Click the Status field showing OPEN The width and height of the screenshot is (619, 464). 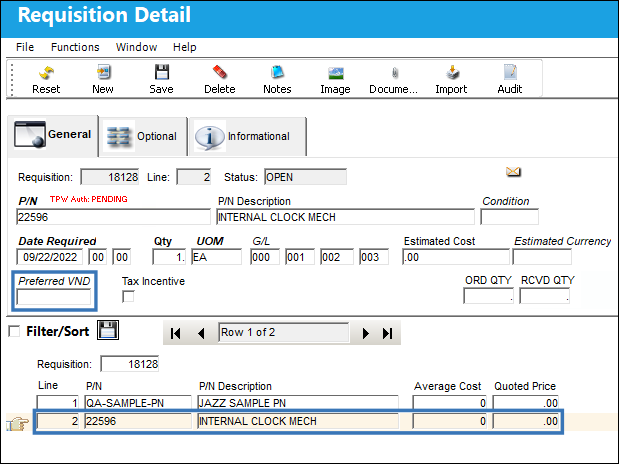[x=306, y=177]
